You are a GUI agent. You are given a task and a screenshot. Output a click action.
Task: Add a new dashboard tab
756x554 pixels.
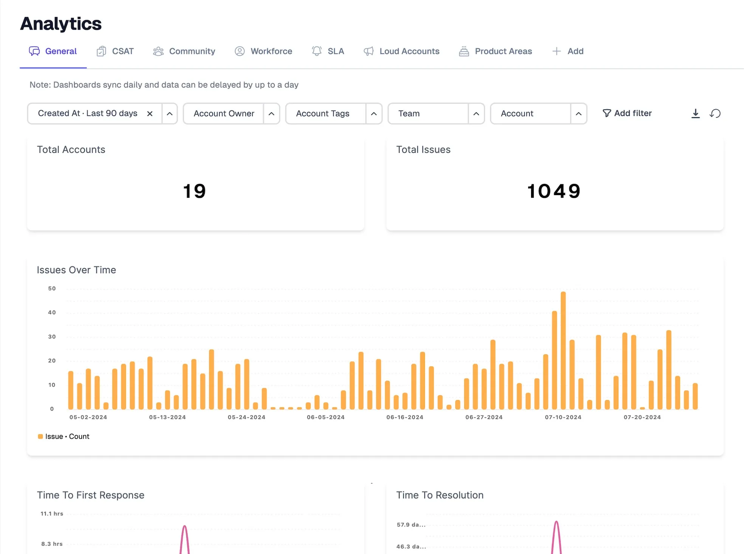point(568,51)
